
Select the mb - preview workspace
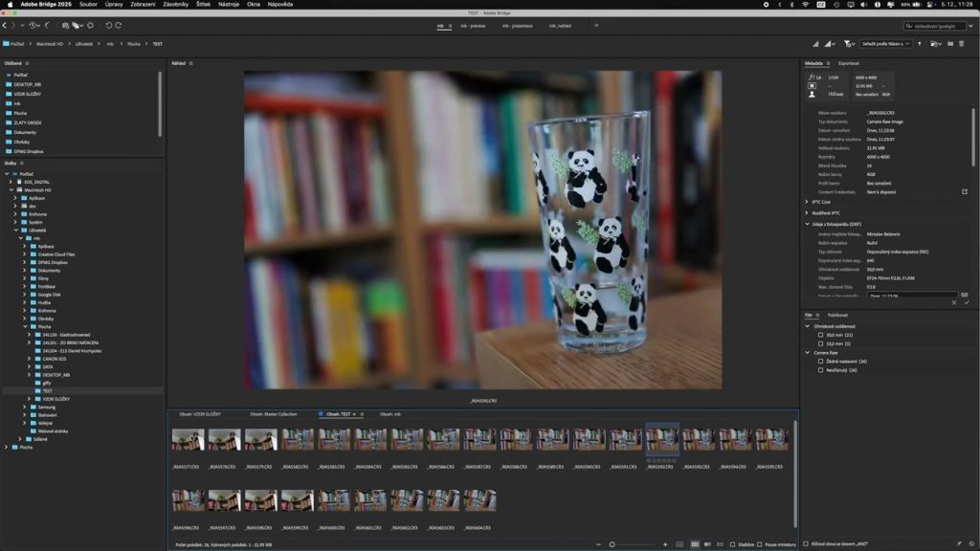coord(473,26)
